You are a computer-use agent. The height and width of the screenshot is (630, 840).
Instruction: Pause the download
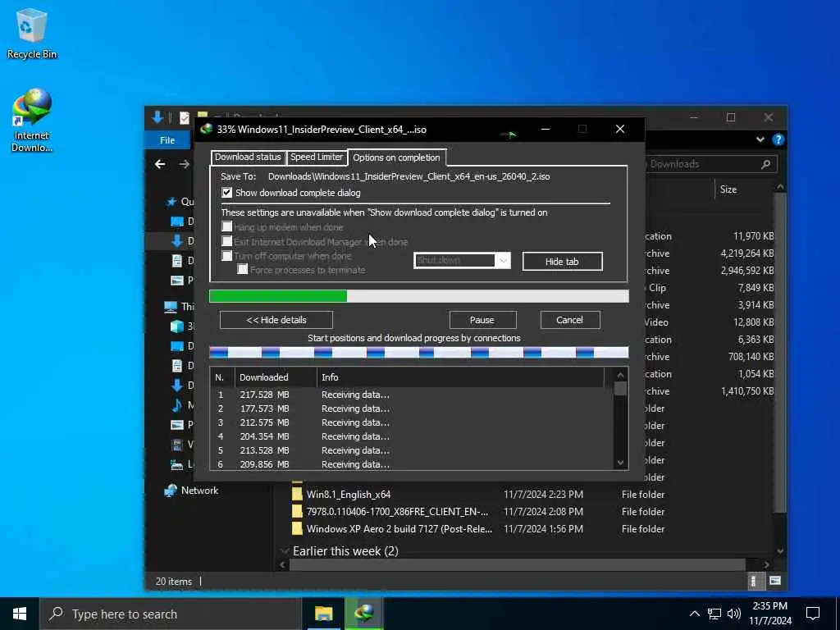[x=482, y=320]
